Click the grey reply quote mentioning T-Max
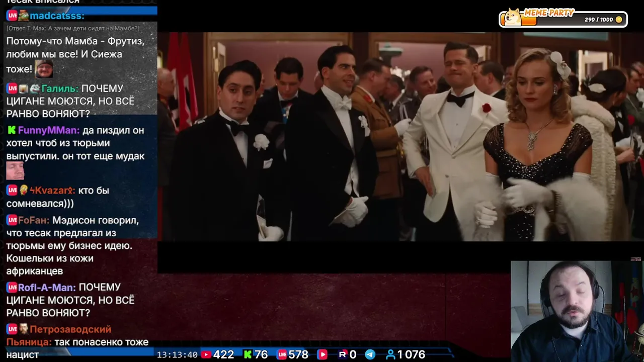 [x=73, y=29]
